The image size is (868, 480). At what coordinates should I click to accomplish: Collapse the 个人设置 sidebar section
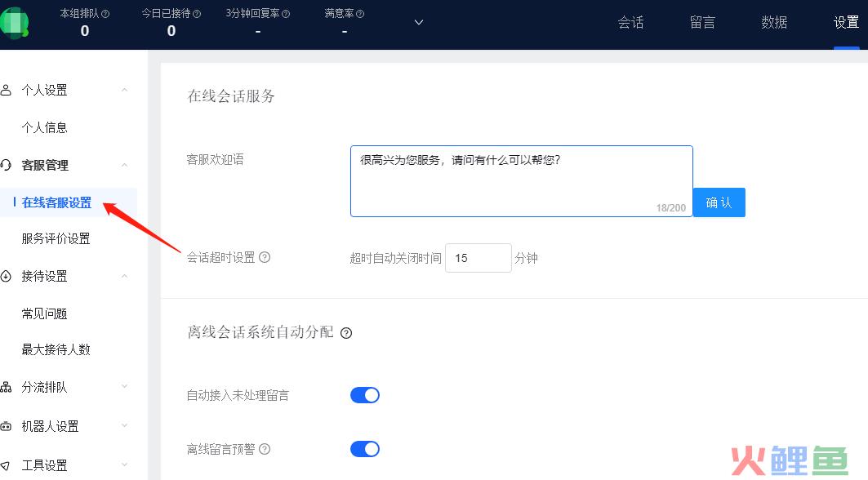124,91
